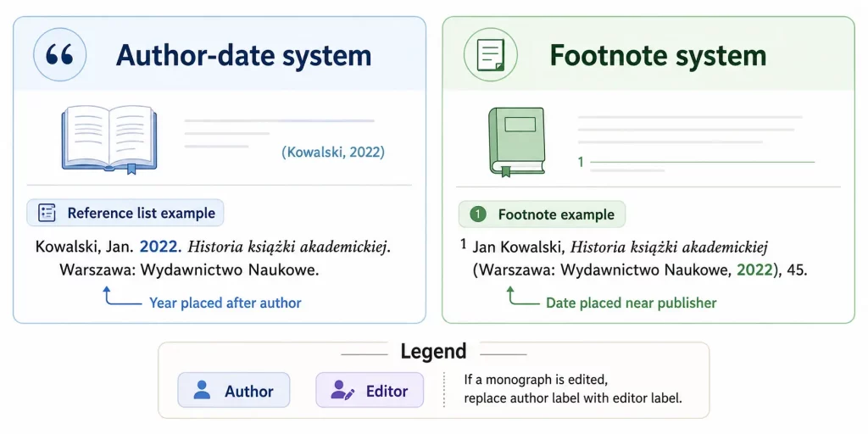The height and width of the screenshot is (434, 868).
Task: Select the Reference list example badge
Action: tap(125, 213)
